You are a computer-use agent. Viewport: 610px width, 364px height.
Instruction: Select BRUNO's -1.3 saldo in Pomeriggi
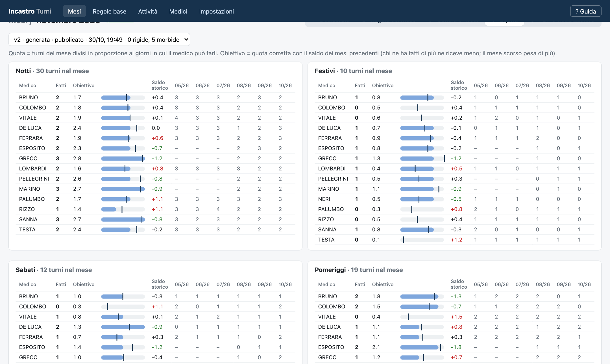(456, 297)
